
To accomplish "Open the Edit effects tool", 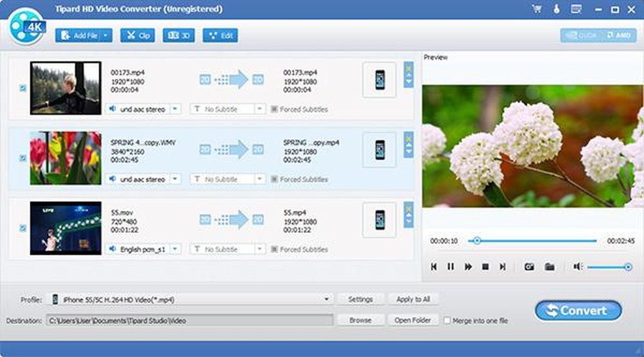I will 220,36.
